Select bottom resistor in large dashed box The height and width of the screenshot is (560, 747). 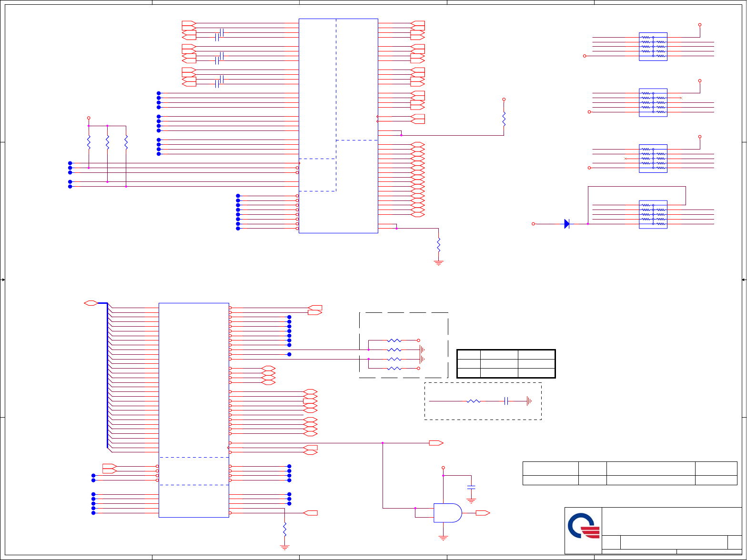tap(394, 369)
